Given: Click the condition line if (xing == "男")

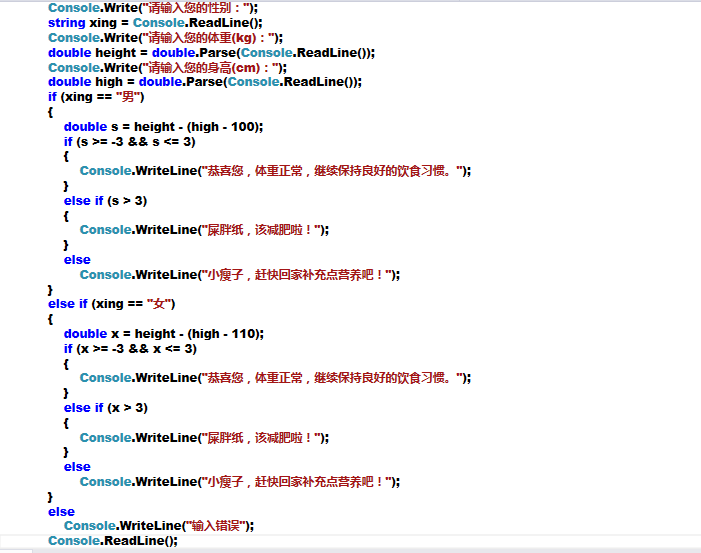Looking at the screenshot, I should click(x=96, y=97).
